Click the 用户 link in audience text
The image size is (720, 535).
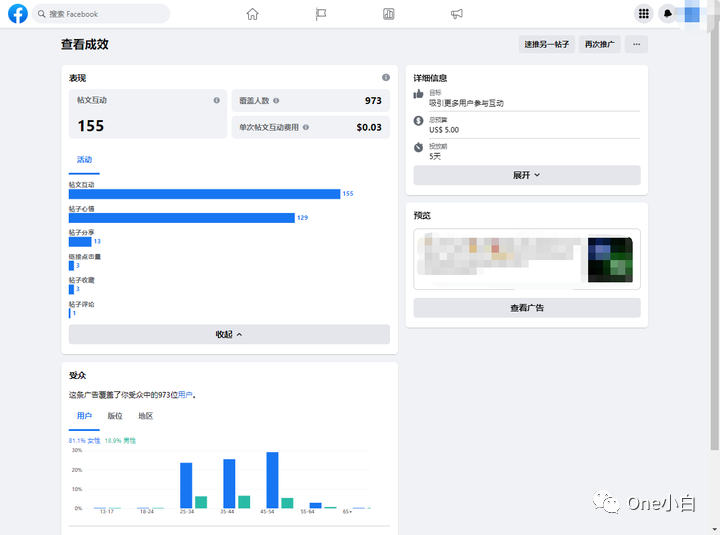(185, 394)
